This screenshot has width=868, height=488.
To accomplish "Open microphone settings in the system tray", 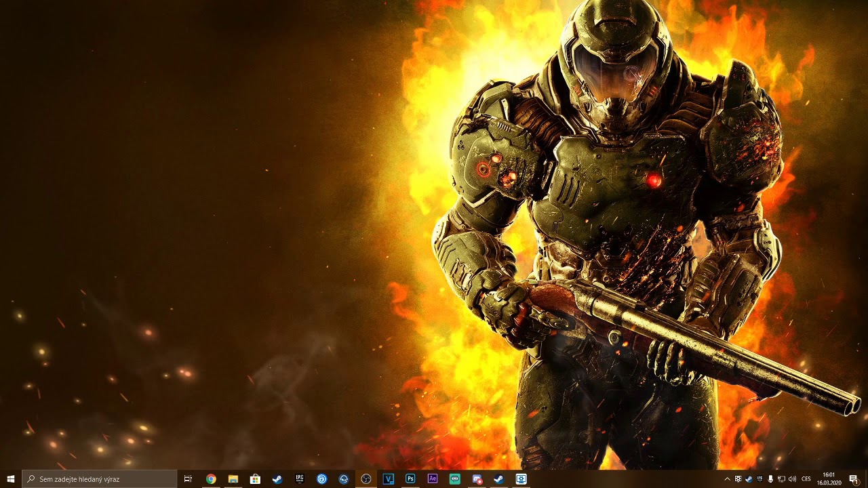I will point(770,479).
